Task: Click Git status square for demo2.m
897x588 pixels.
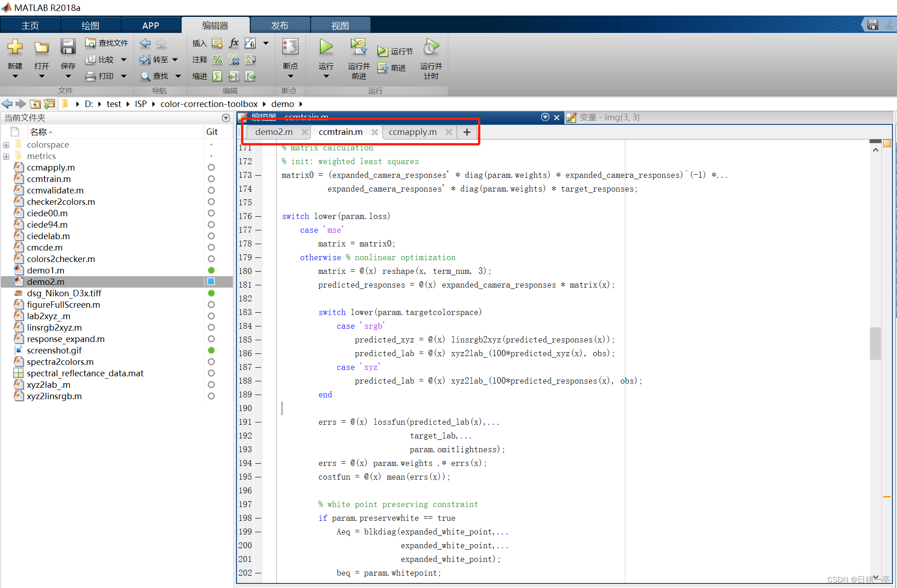Action: click(211, 282)
